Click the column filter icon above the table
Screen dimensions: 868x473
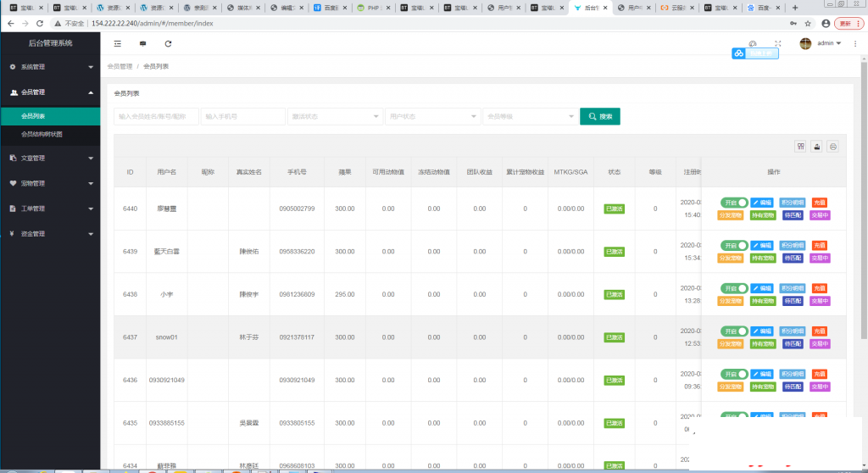(x=800, y=146)
